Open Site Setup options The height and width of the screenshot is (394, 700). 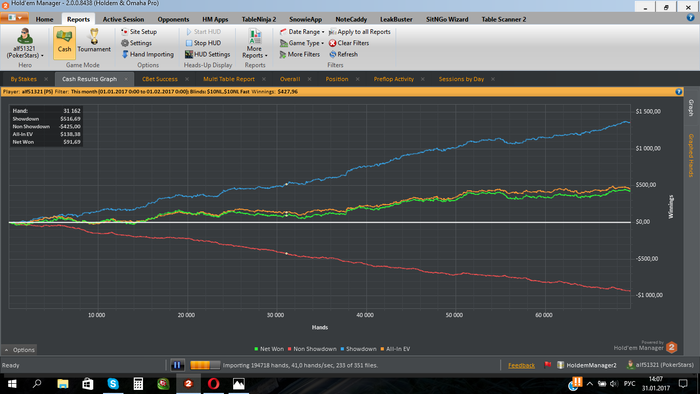[139, 32]
